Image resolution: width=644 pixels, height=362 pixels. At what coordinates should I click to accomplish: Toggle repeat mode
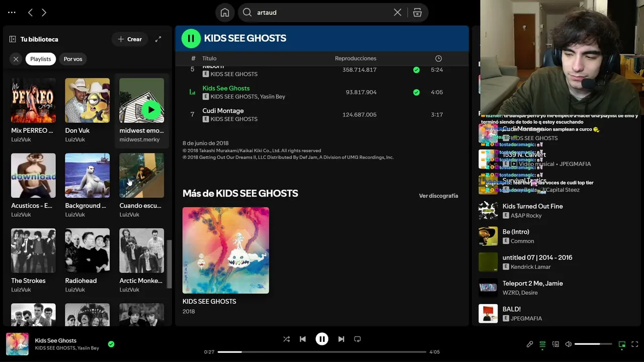pos(357,339)
